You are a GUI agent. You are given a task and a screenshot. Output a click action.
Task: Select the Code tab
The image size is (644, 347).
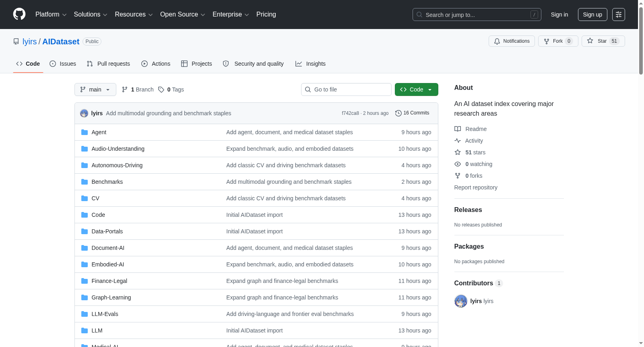(x=28, y=64)
